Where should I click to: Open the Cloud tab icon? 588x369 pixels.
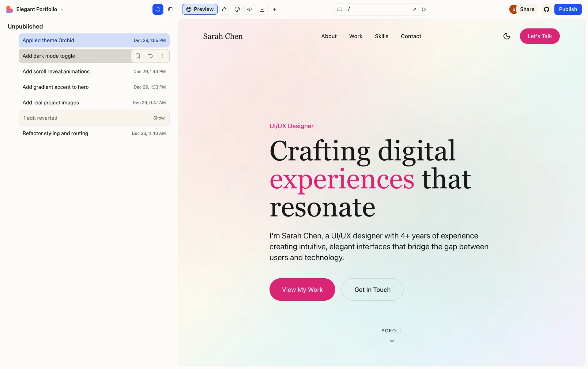point(225,9)
